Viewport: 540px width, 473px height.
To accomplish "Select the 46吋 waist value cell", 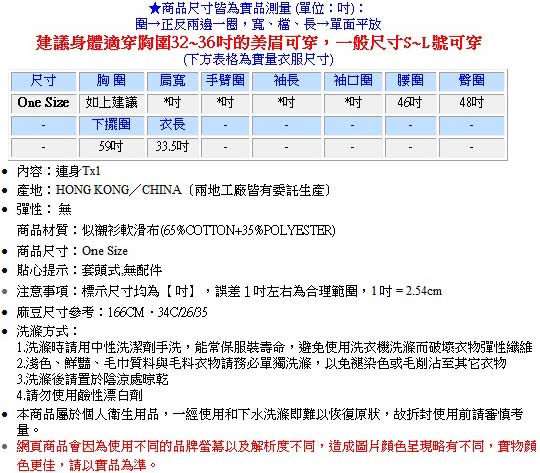I will (410, 103).
